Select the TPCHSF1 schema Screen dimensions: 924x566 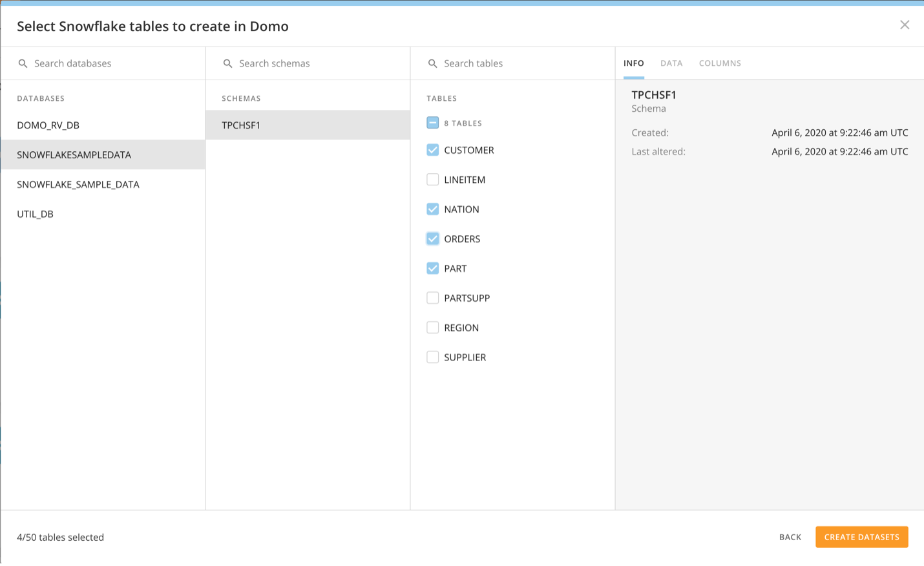click(241, 125)
